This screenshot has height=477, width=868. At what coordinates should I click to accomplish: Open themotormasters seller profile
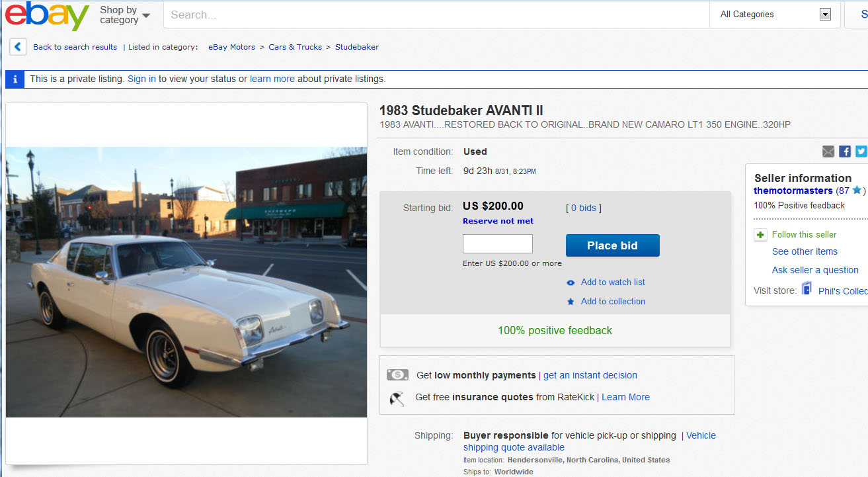click(x=793, y=191)
